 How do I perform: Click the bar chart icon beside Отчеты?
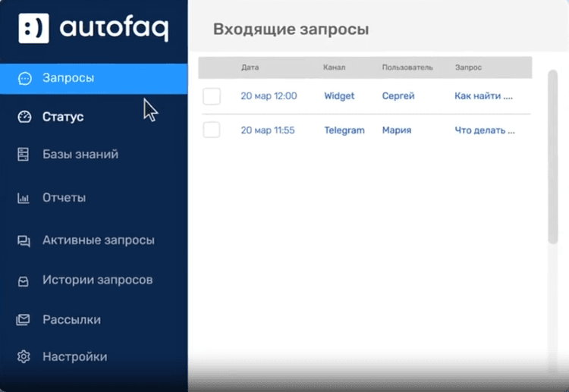pos(24,198)
